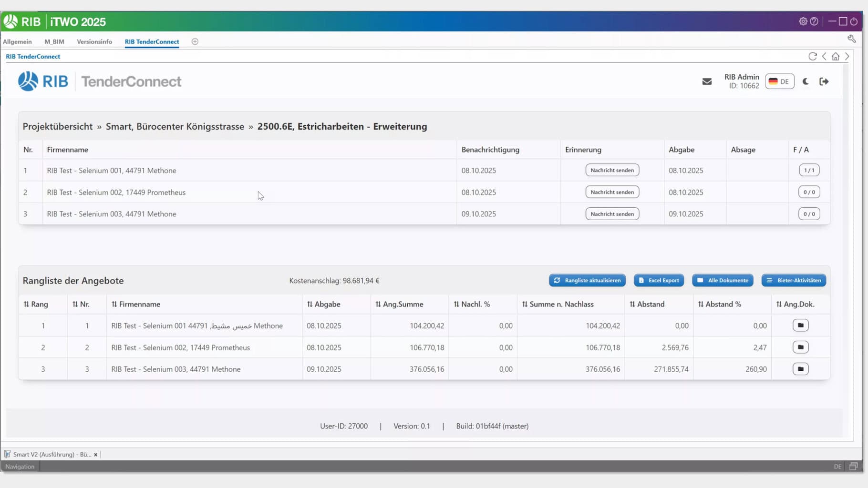Open offer documents folder for RIB Test Selenium 001
Image resolution: width=868 pixels, height=488 pixels.
(800, 325)
